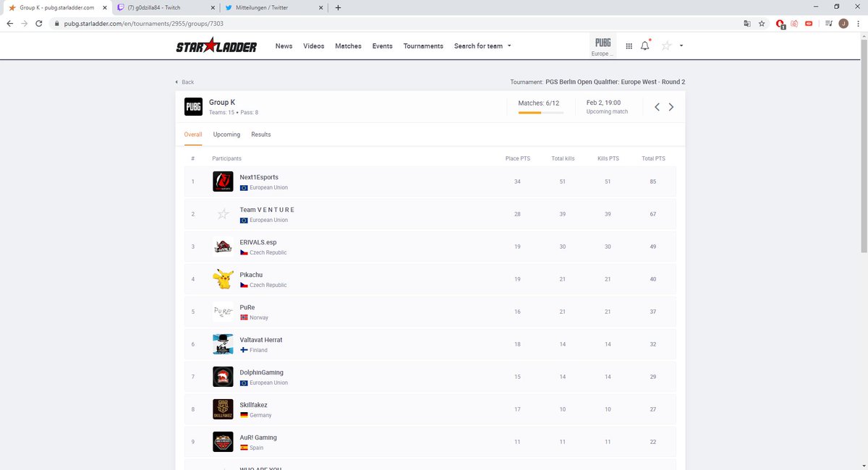Open AuR! Gaming team name
This screenshot has height=470, width=868.
coord(258,437)
